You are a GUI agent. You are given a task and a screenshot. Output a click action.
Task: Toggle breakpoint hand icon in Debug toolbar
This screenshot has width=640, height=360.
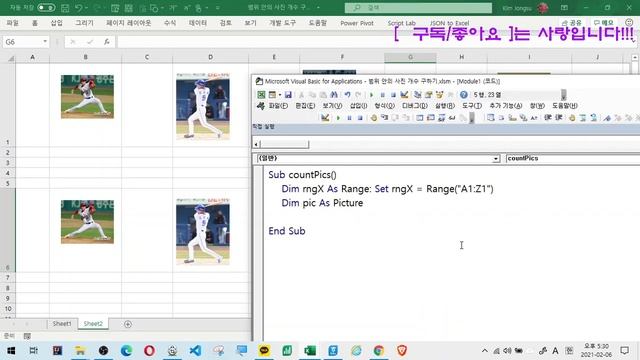pyautogui.click(x=373, y=118)
